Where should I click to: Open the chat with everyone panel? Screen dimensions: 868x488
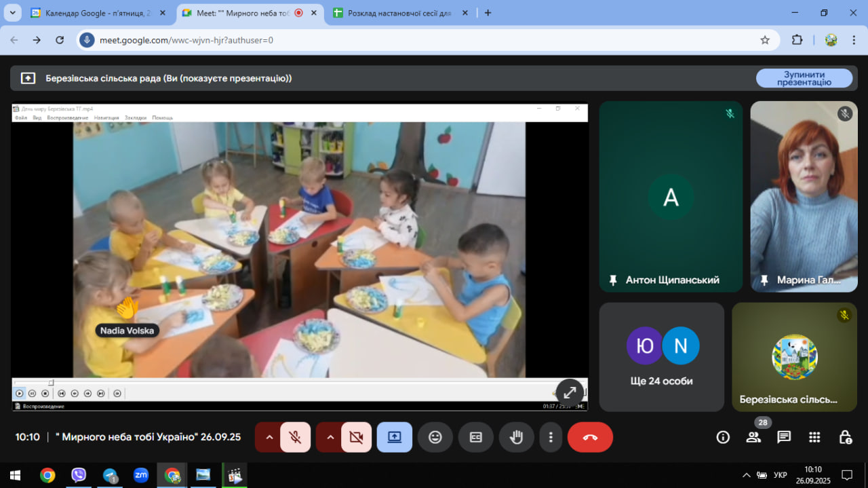coord(784,437)
